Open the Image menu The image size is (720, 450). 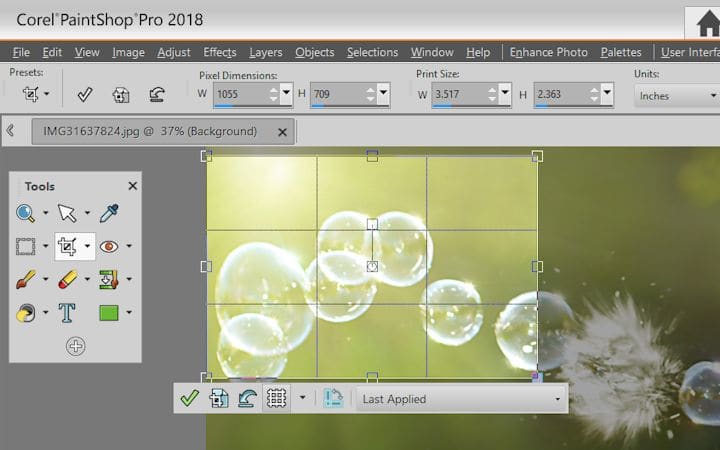(128, 52)
